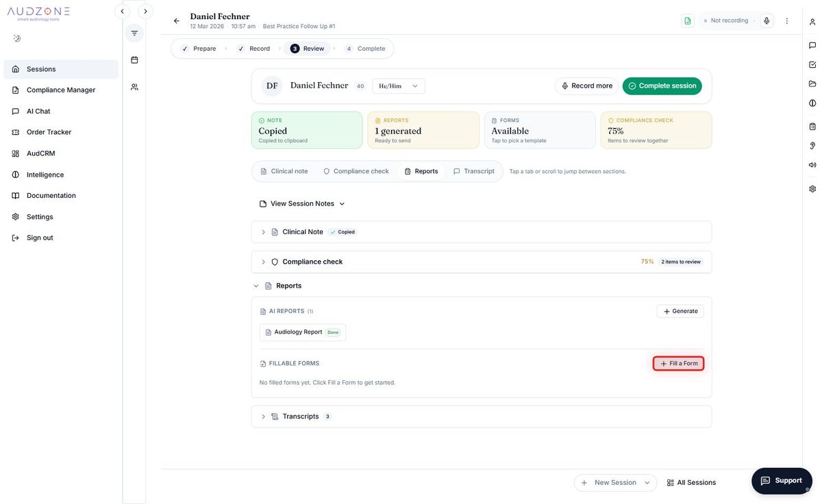Click the green document icon in the header
The height and width of the screenshot is (504, 822).
point(688,21)
